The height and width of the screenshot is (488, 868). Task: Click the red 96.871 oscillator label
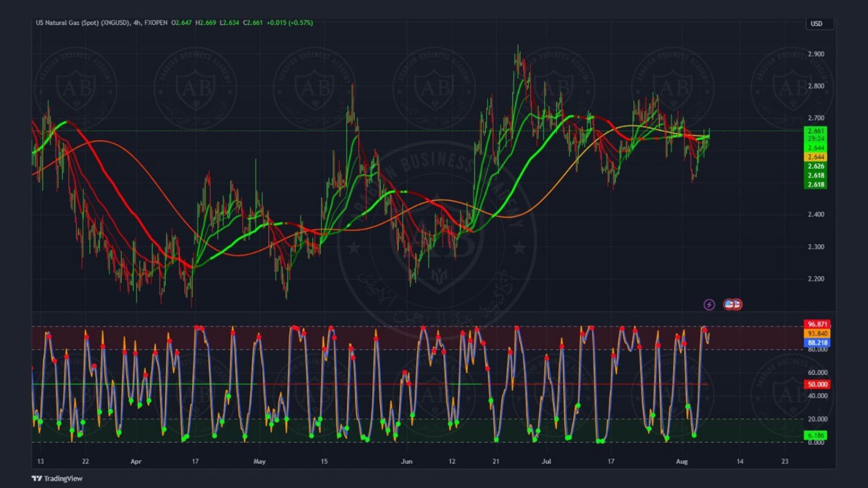(x=817, y=324)
